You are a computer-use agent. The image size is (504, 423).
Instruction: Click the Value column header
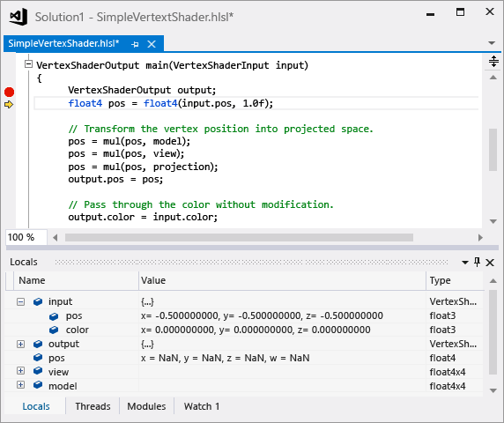(x=282, y=280)
